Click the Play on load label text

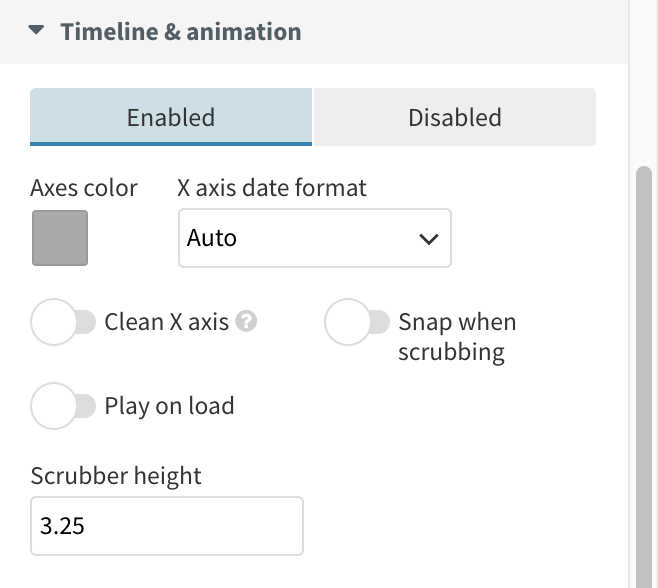click(x=169, y=406)
